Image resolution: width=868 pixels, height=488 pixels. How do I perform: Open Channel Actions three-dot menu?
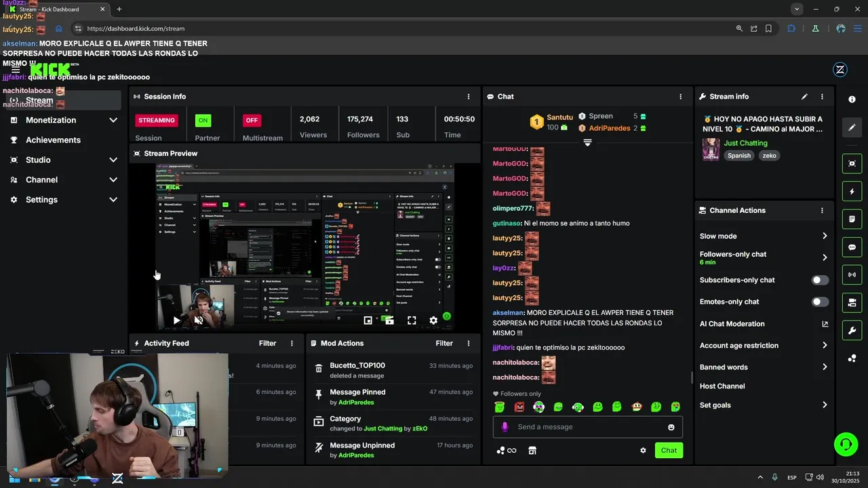pos(822,210)
